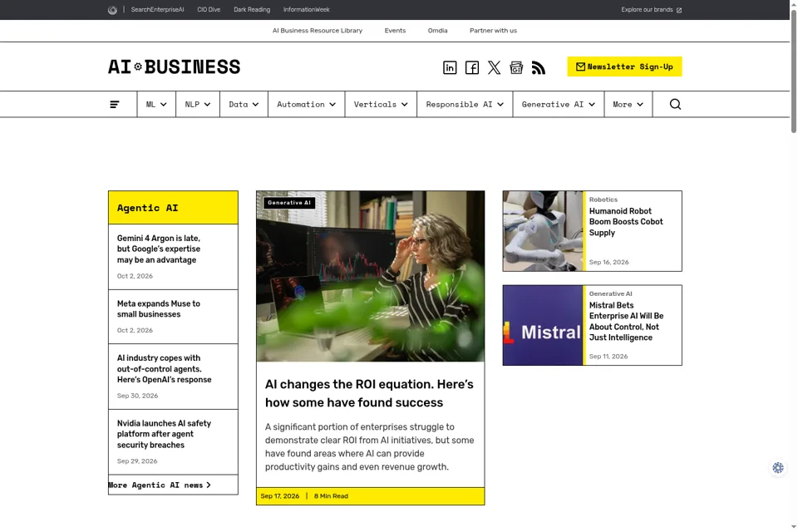
Task: Click the AI Business logo
Action: (x=174, y=66)
